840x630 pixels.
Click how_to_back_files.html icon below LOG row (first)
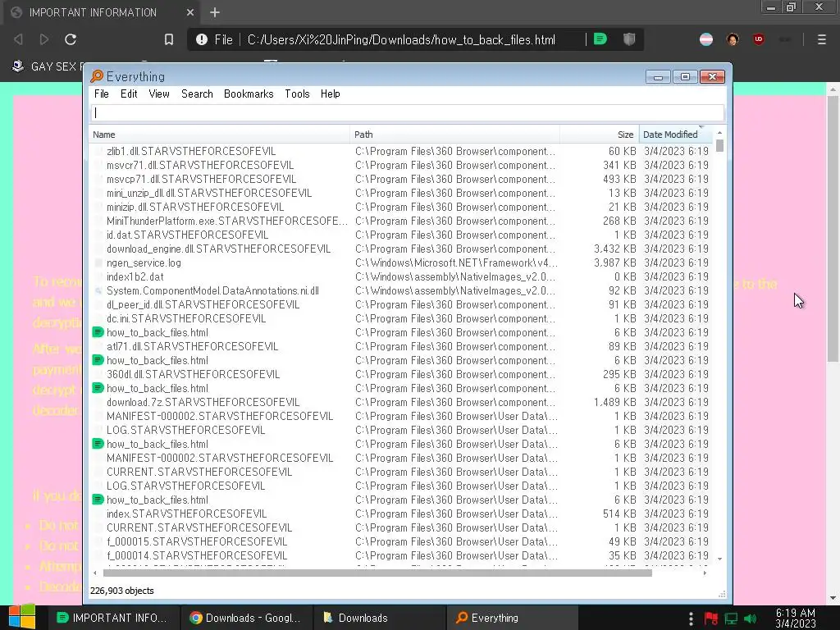98,444
